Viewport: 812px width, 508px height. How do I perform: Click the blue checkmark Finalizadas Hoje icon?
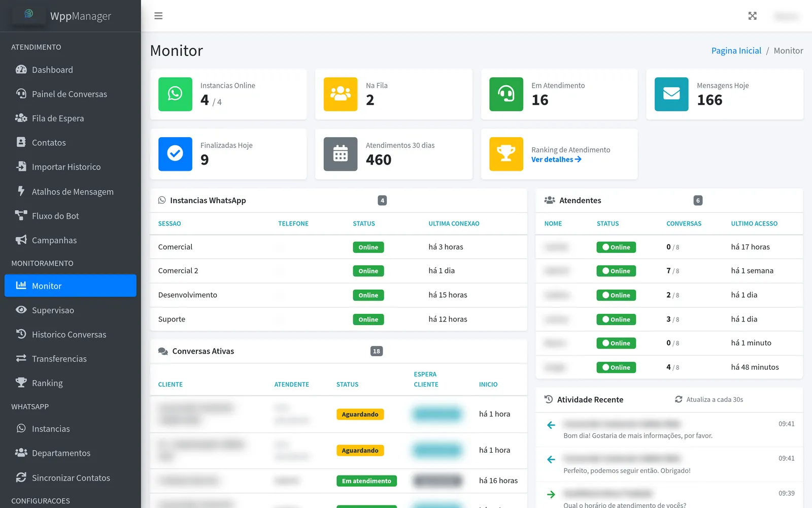point(175,154)
